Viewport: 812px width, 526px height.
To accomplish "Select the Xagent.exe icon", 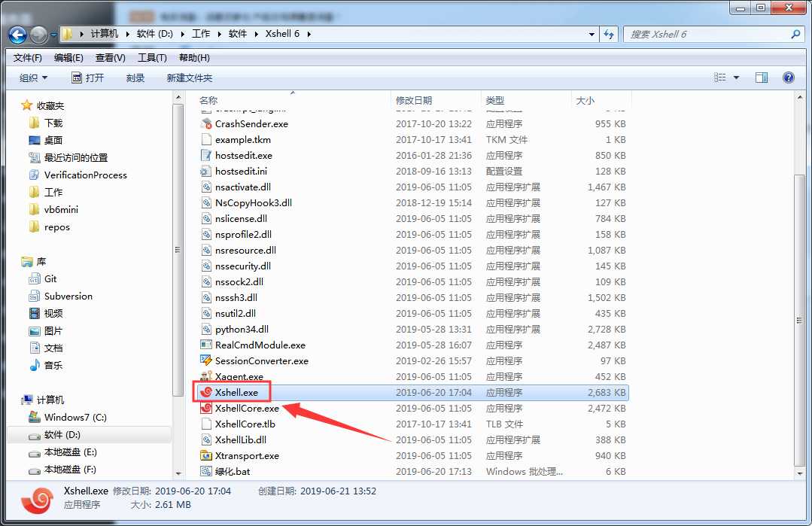I will [206, 376].
